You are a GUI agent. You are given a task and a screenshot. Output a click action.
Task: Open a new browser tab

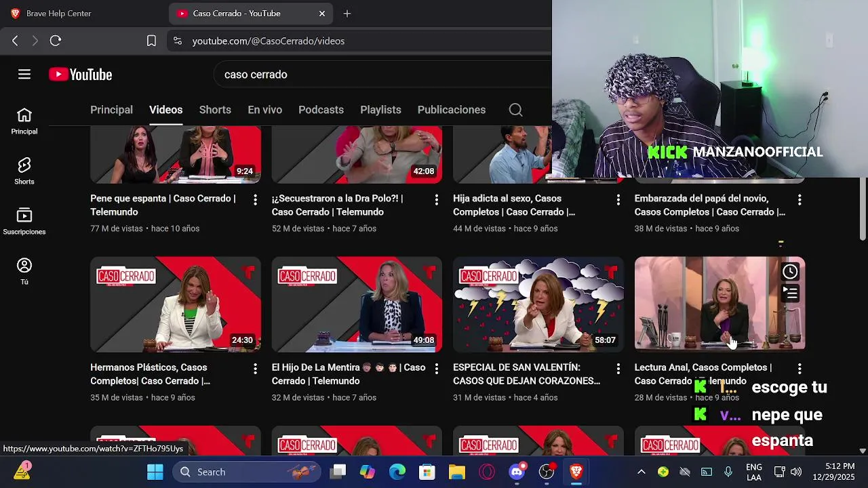click(347, 14)
